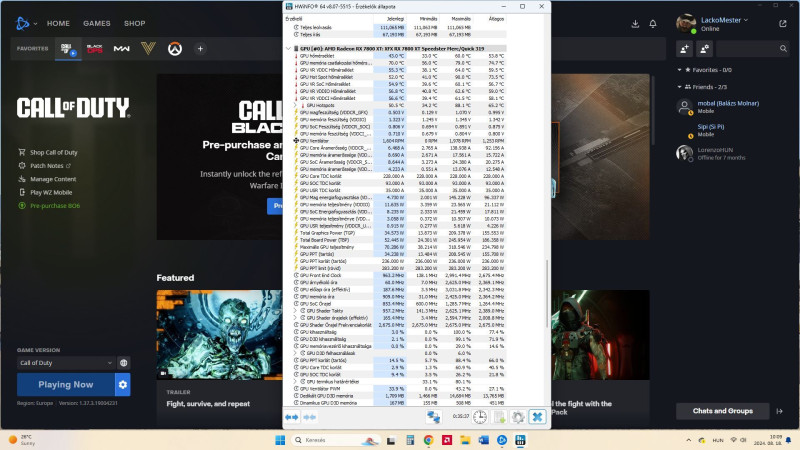Click the HWiNFO sensor list scrollbar
The height and width of the screenshot is (450, 800).
[x=547, y=294]
